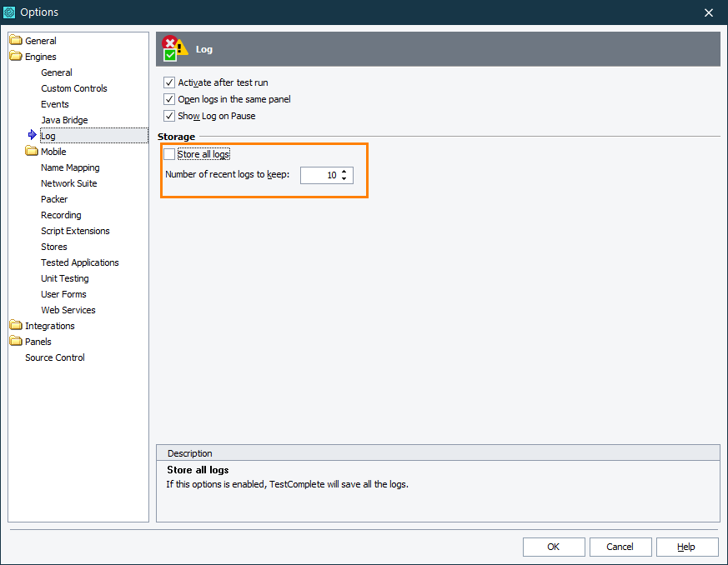Click inside the recent logs number field

(321, 175)
